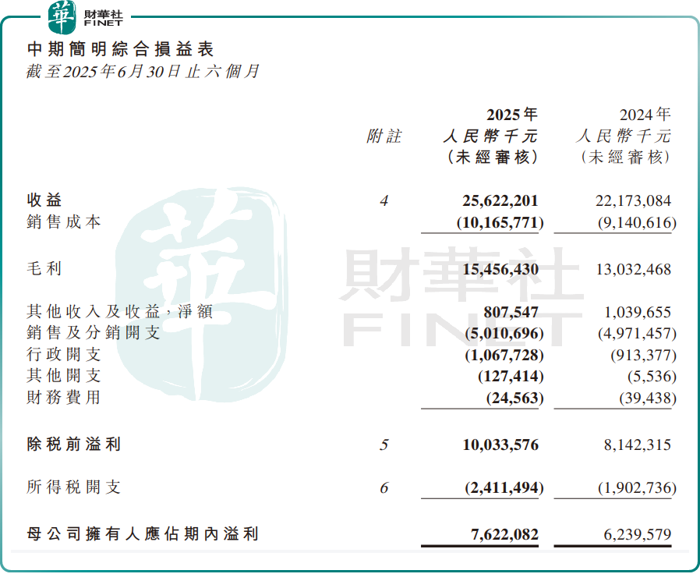The height and width of the screenshot is (588, 700).
Task: Click the income tax value (1,902,736)
Action: click(637, 487)
